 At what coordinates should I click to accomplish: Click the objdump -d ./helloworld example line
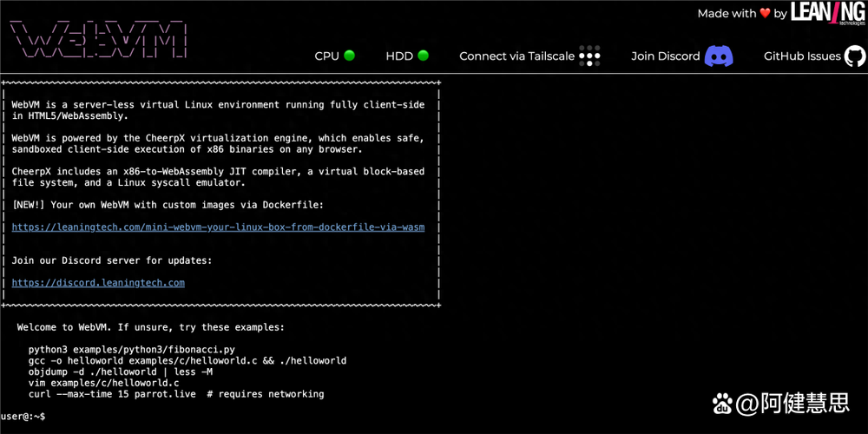tap(120, 372)
